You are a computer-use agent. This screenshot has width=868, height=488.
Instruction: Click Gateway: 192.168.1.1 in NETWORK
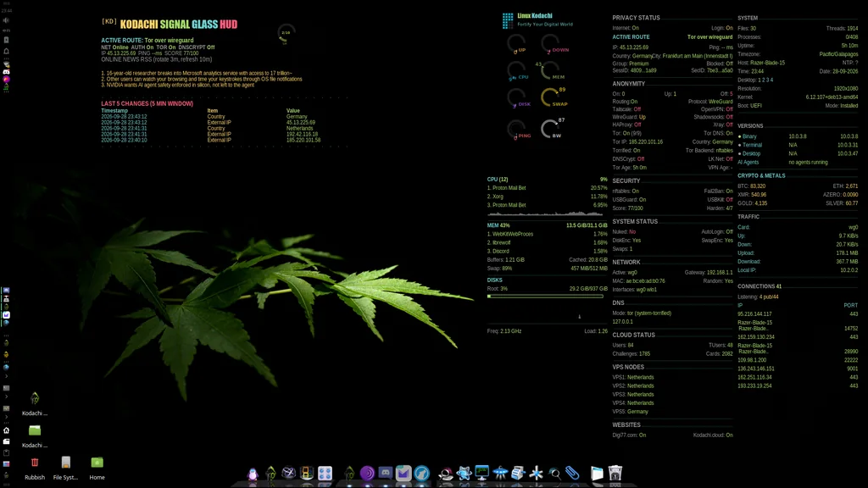point(709,272)
